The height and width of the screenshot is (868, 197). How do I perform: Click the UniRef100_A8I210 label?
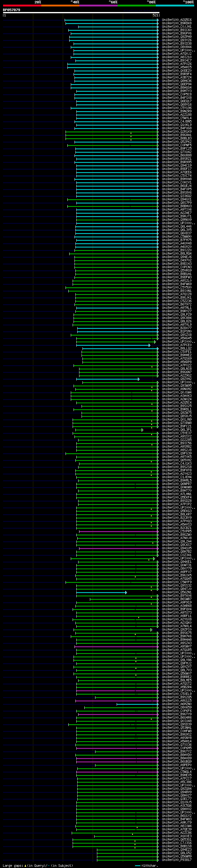coord(177,57)
